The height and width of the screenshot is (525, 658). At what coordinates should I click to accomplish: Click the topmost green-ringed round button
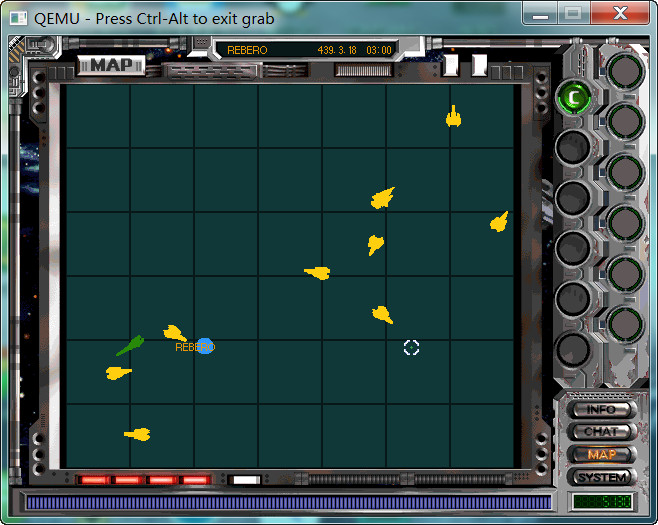(x=625, y=71)
